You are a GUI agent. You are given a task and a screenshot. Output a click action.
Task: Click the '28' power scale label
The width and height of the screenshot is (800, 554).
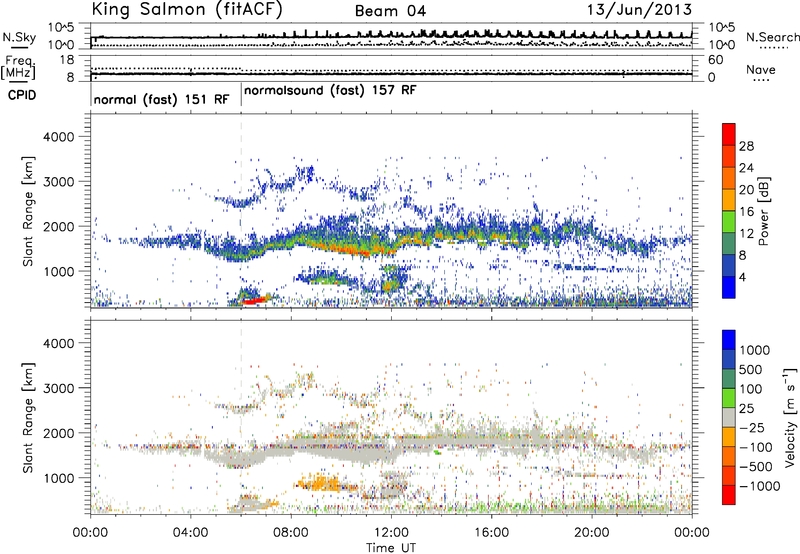coord(746,146)
